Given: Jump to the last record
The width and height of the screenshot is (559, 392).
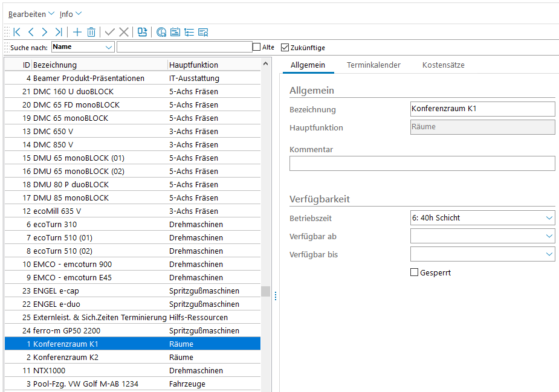Looking at the screenshot, I should pos(58,32).
